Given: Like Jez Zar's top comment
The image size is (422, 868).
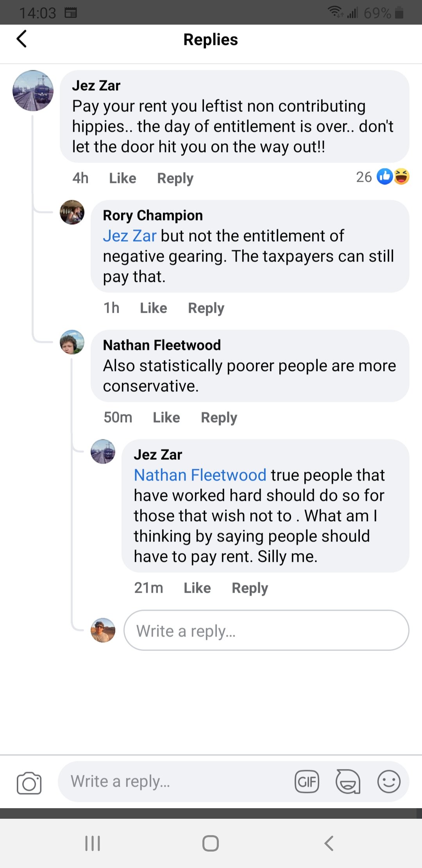Looking at the screenshot, I should tap(122, 178).
